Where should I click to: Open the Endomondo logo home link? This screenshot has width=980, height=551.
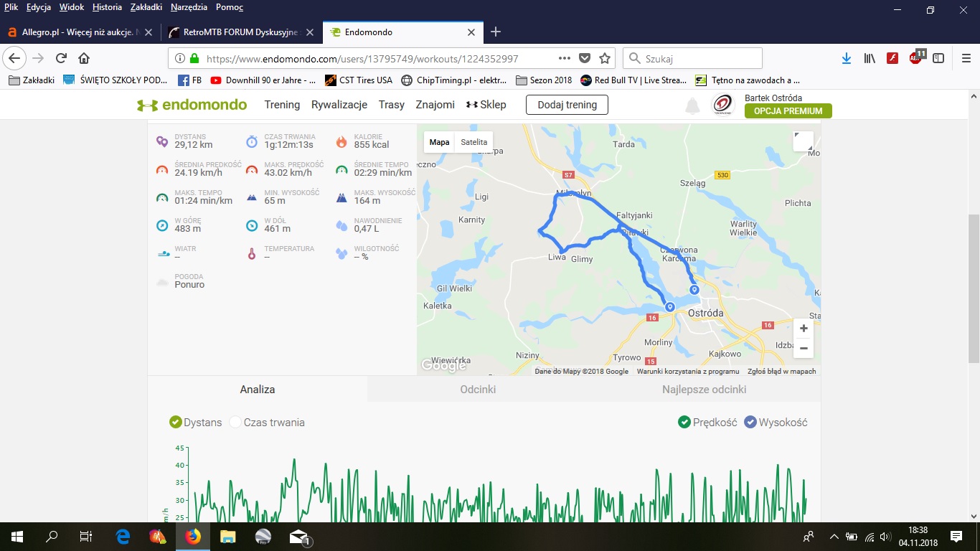[192, 105]
